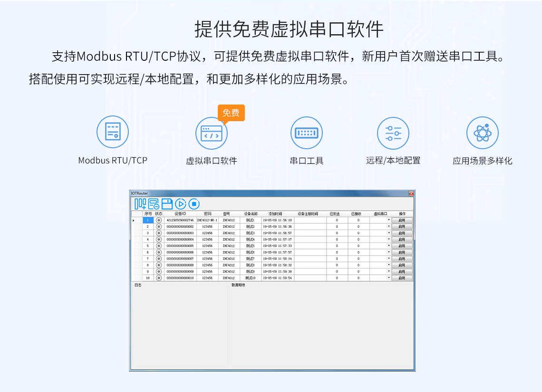Screen dimensions: 542x392
Task: Open virtual serial port dropdown in row 1
Action: pos(388,220)
